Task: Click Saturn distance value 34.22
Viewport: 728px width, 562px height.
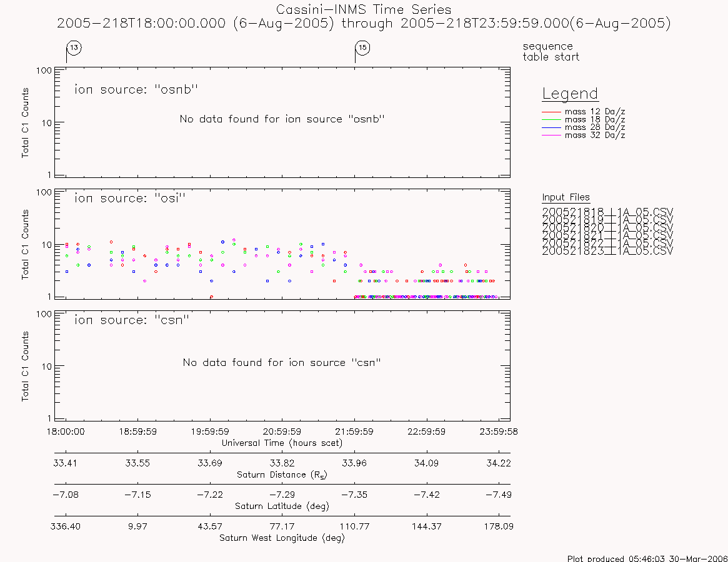Action: point(499,463)
